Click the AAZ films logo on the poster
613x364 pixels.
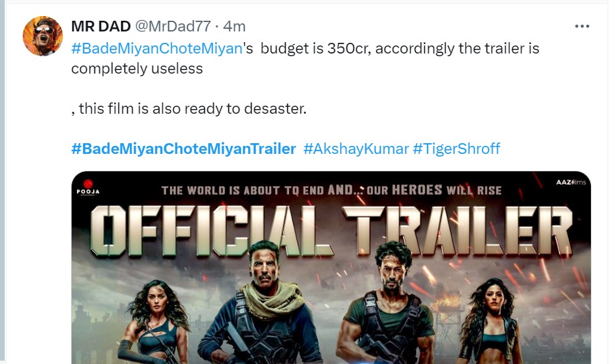coord(569,183)
